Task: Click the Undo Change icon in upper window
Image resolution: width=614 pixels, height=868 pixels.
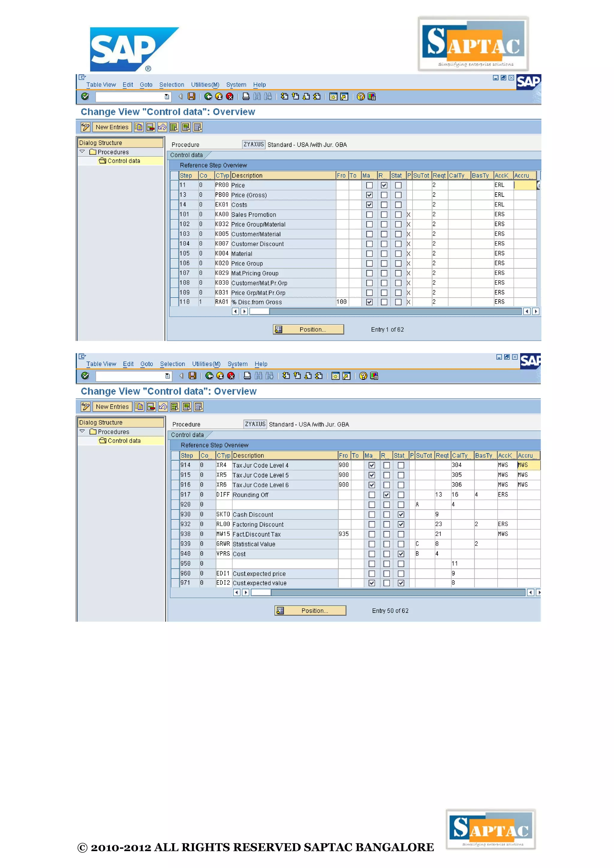Action: point(162,127)
